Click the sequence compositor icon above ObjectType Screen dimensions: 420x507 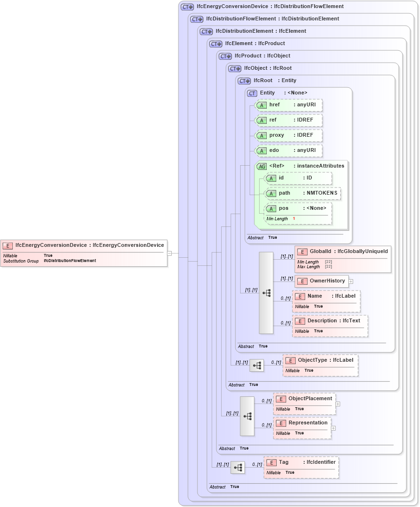256,366
